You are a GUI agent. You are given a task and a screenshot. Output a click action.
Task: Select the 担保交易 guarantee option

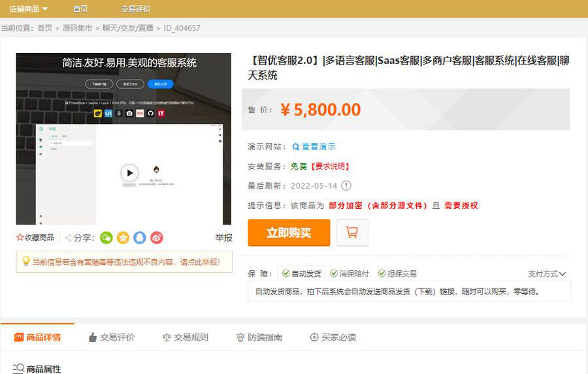(x=397, y=273)
